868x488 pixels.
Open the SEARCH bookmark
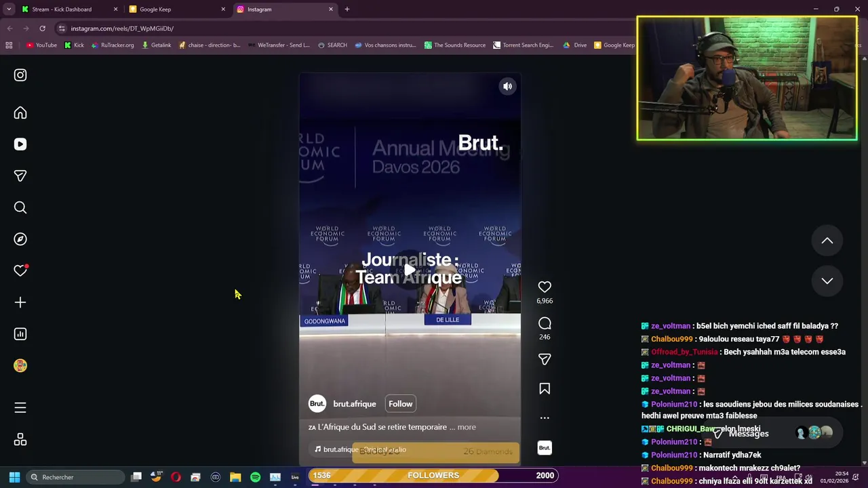pyautogui.click(x=332, y=45)
